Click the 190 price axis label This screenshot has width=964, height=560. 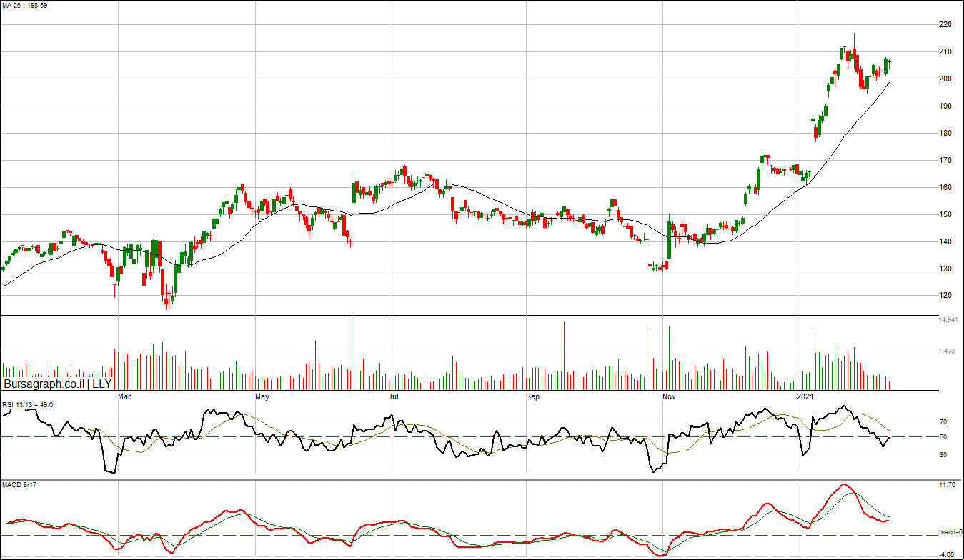click(945, 106)
